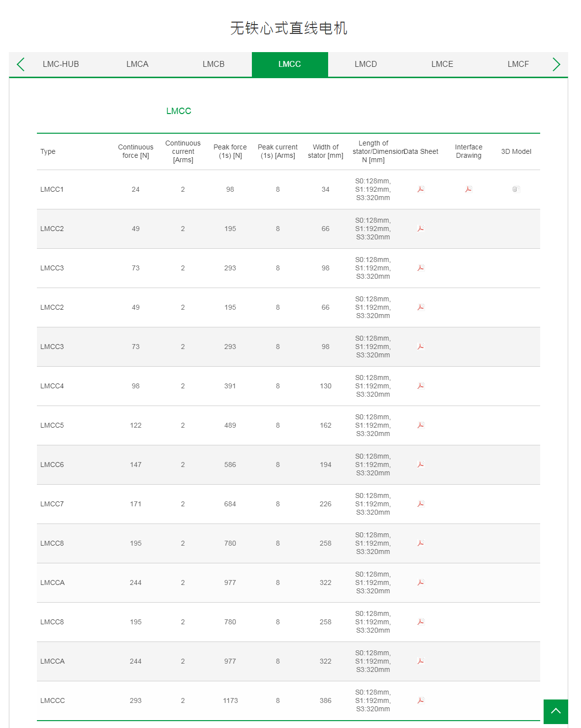Open the LMCC1 interface drawing PDF
581x728 pixels.
(468, 189)
